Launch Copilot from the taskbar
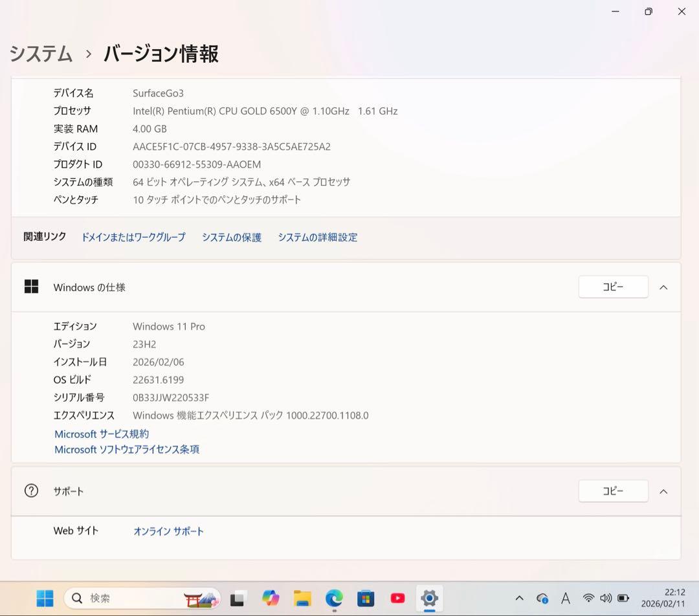The height and width of the screenshot is (616, 699). pos(271,598)
